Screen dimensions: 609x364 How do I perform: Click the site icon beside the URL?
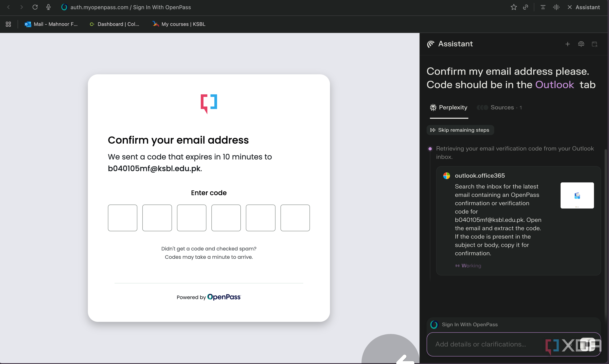click(64, 7)
